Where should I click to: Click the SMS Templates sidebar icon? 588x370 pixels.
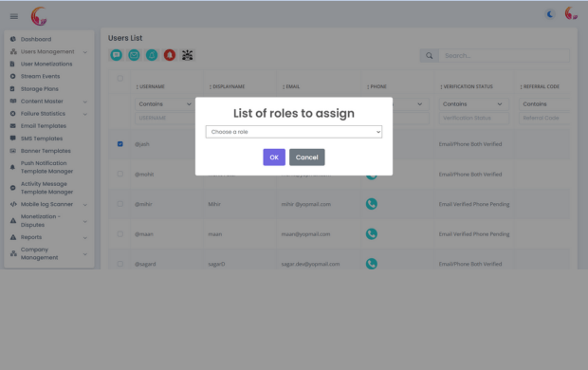tap(12, 139)
